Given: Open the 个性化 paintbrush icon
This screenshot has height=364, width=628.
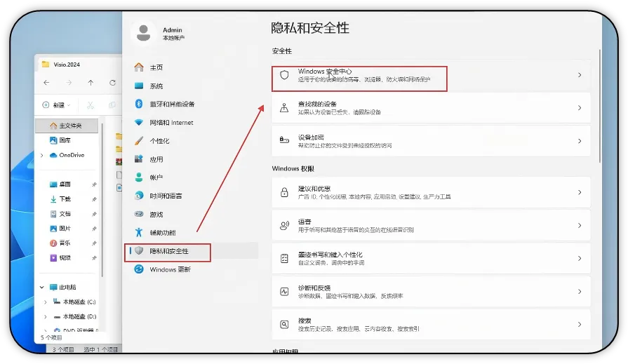Looking at the screenshot, I should [139, 140].
